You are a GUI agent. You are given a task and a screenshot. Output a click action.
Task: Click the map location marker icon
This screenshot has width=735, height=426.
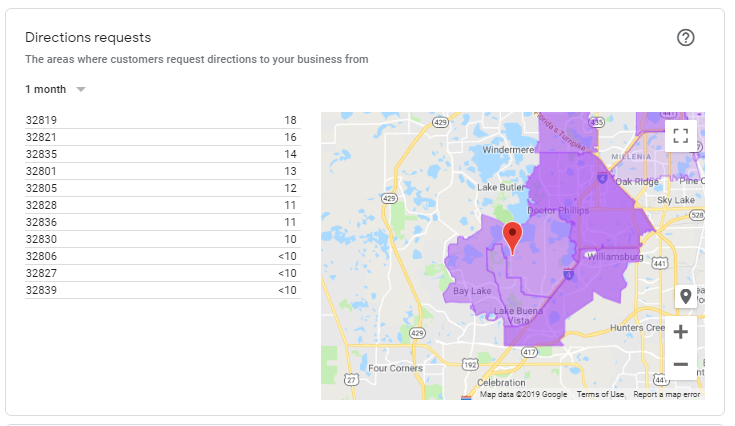[685, 296]
